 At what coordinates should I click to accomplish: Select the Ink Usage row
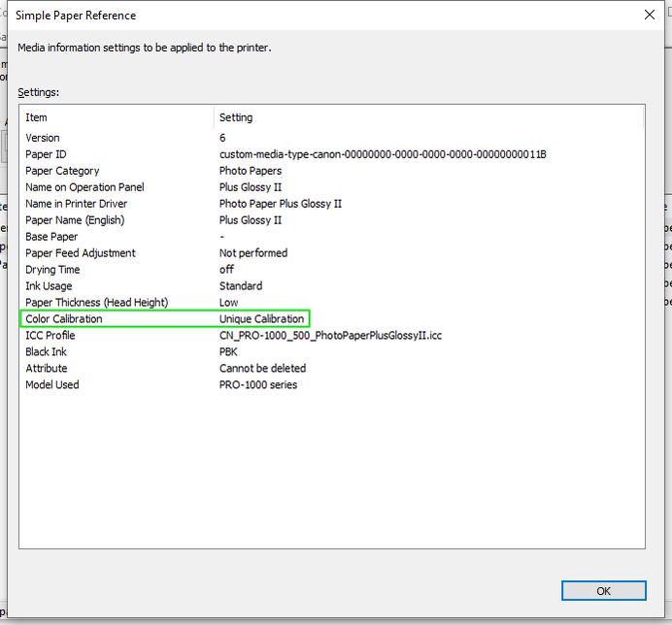[x=332, y=285]
